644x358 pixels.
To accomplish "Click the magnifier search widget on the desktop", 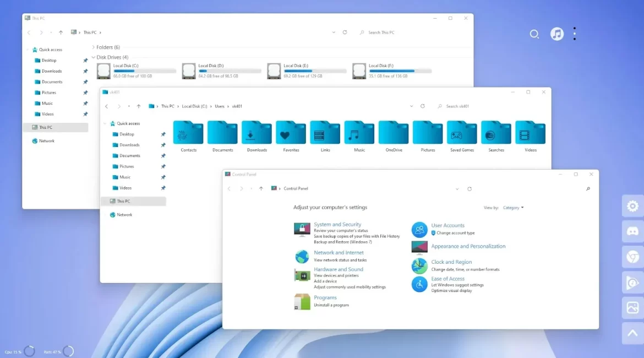I will (534, 34).
